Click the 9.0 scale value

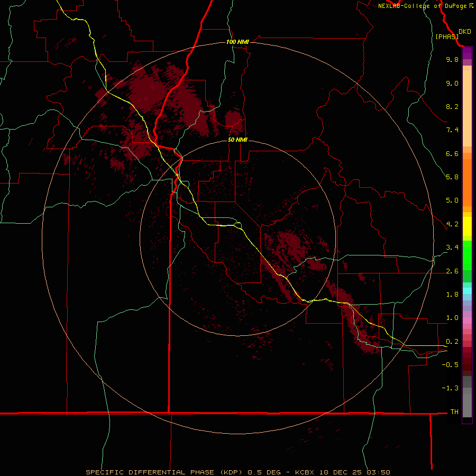pos(452,83)
